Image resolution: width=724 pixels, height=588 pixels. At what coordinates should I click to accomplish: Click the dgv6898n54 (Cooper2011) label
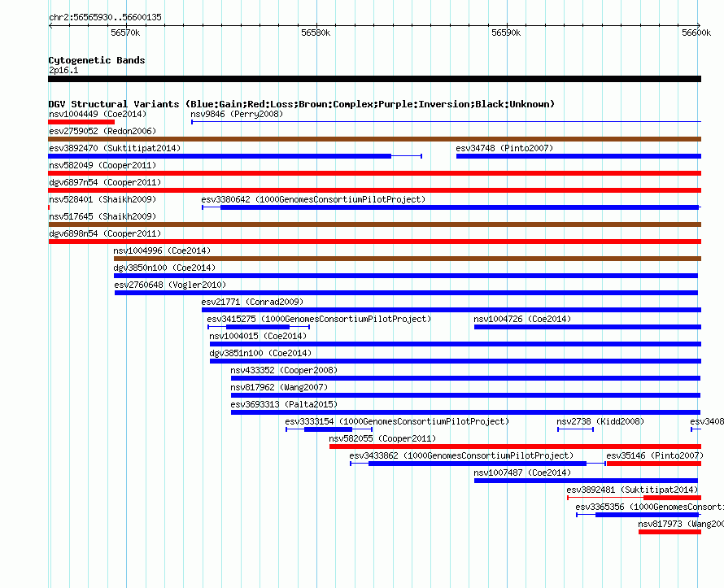[x=105, y=233]
